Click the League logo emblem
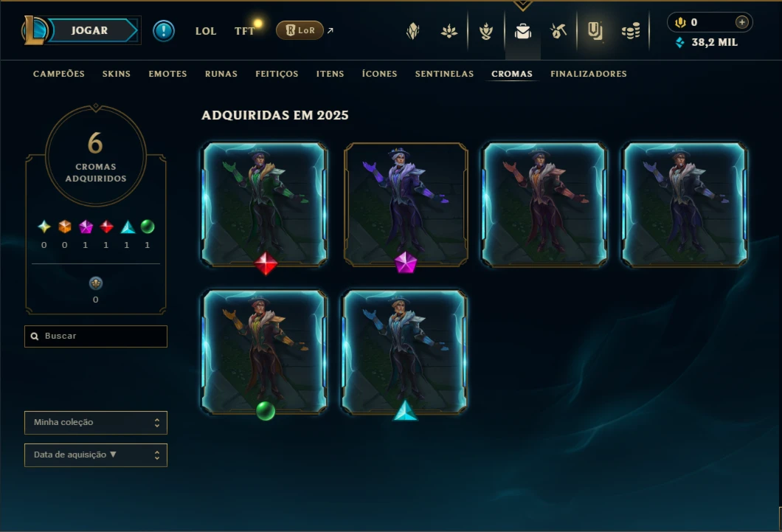 click(x=33, y=30)
